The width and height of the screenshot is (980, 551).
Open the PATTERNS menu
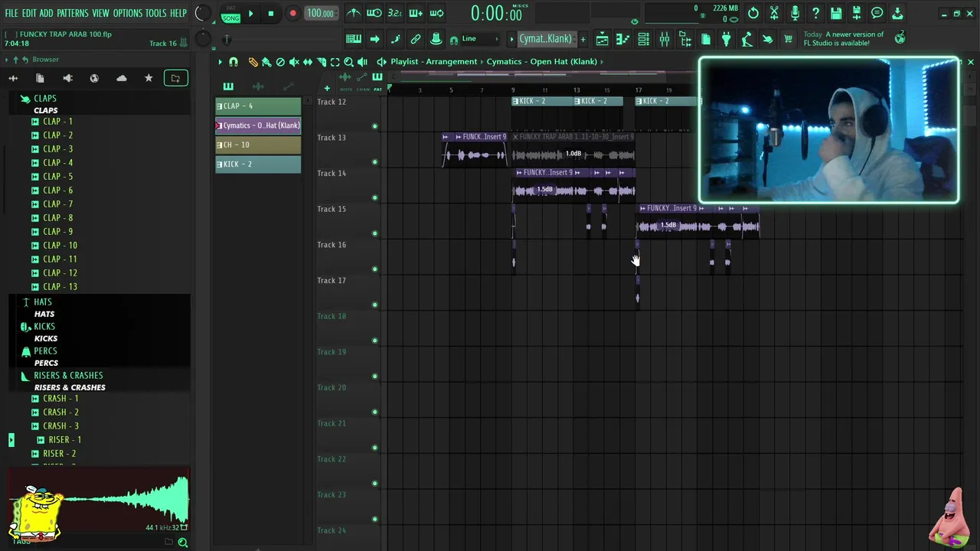[73, 14]
